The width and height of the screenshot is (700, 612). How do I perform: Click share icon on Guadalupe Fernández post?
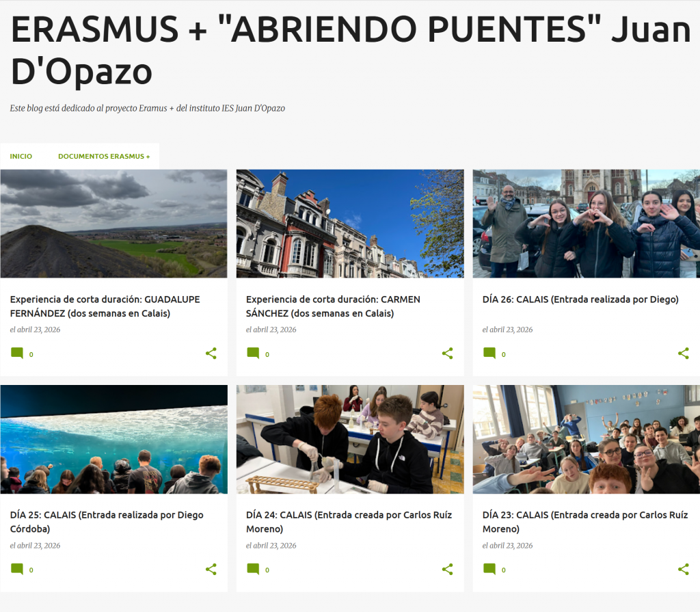pos(211,354)
